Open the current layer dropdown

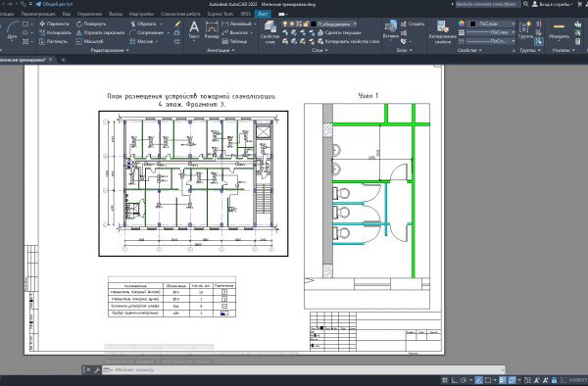(334, 24)
